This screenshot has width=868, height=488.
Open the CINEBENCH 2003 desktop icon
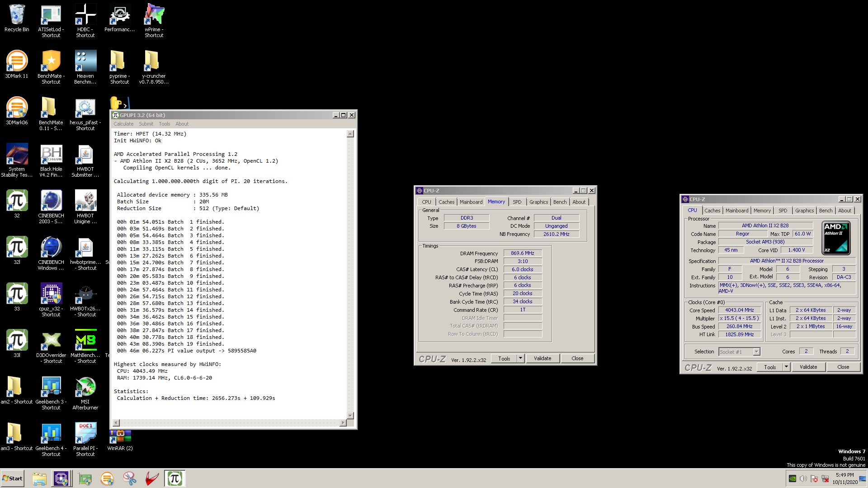[51, 206]
